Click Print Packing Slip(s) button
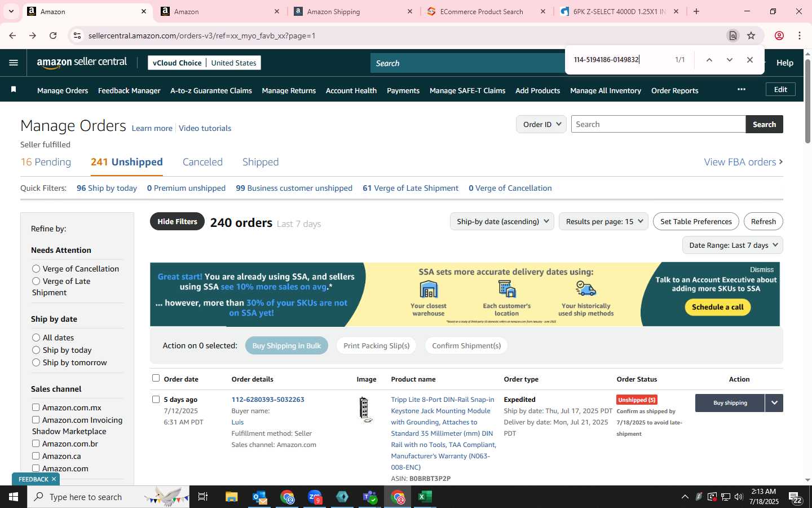 (x=376, y=345)
